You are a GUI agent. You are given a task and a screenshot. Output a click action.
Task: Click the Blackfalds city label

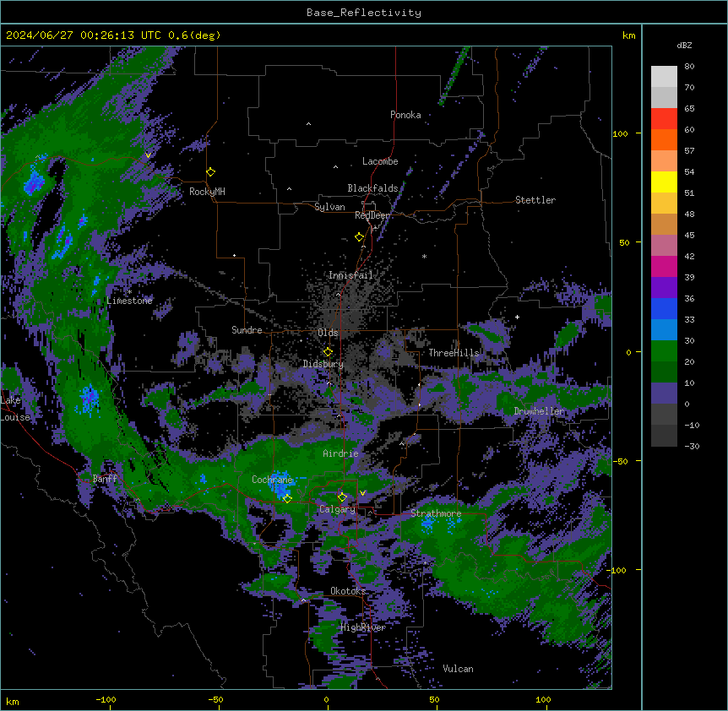click(372, 188)
